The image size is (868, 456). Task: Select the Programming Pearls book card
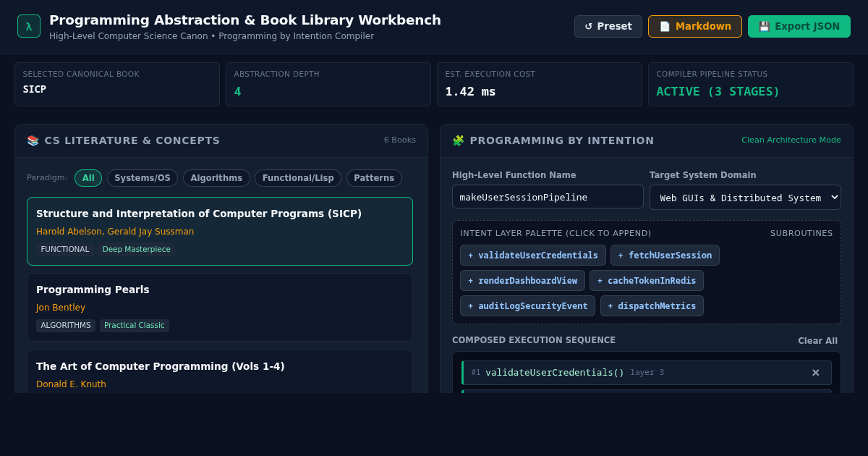[220, 308]
